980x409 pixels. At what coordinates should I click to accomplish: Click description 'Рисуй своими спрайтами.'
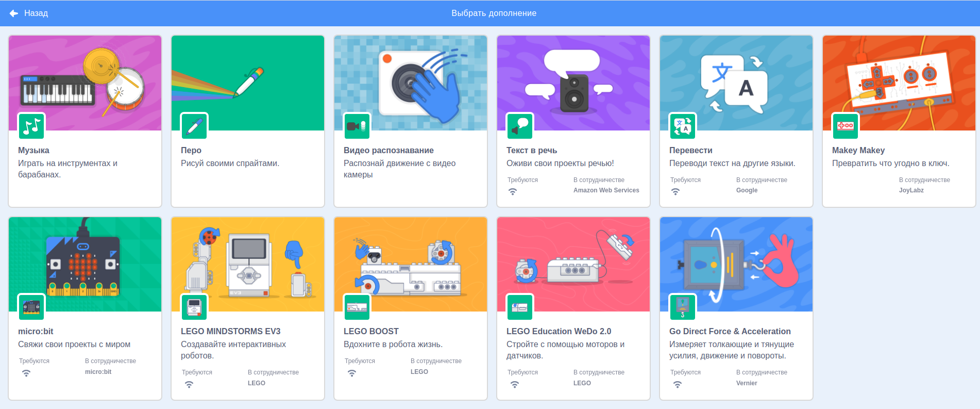point(230,163)
